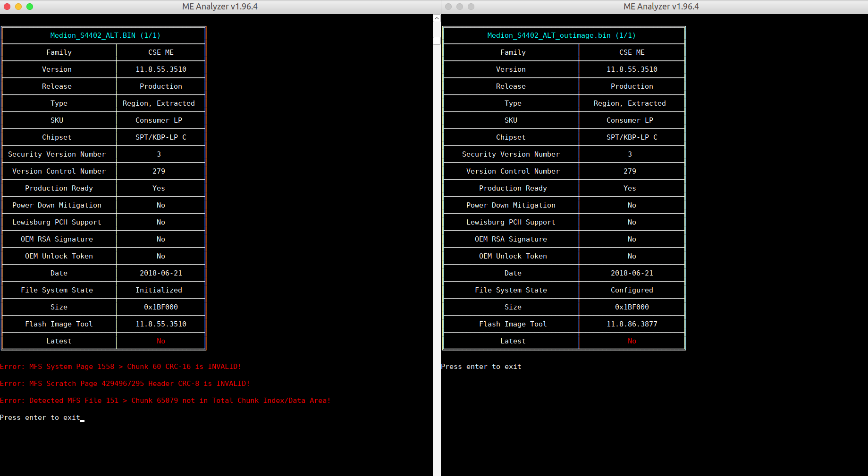
Task: Click Size value '0x1BF000' in outimage.bin table
Action: point(632,307)
